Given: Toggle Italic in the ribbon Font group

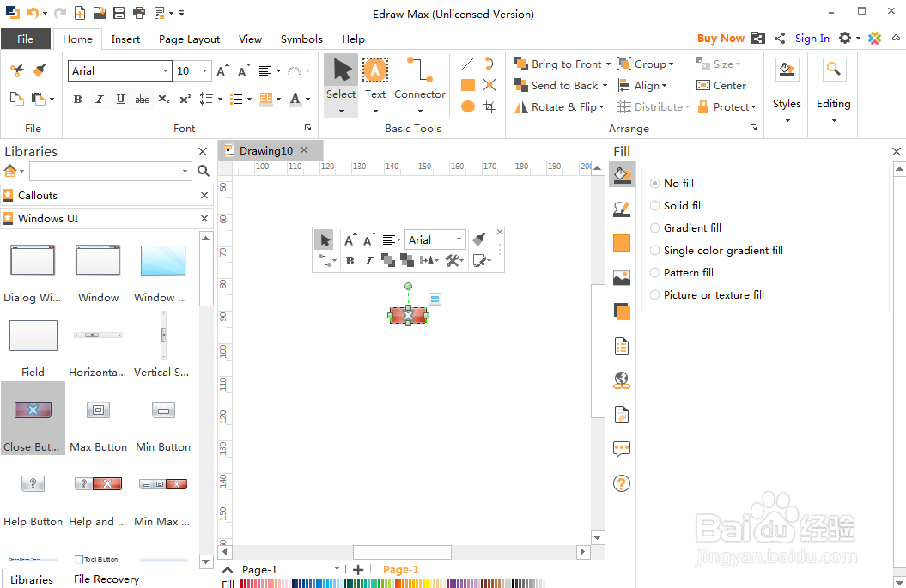Looking at the screenshot, I should 99,100.
